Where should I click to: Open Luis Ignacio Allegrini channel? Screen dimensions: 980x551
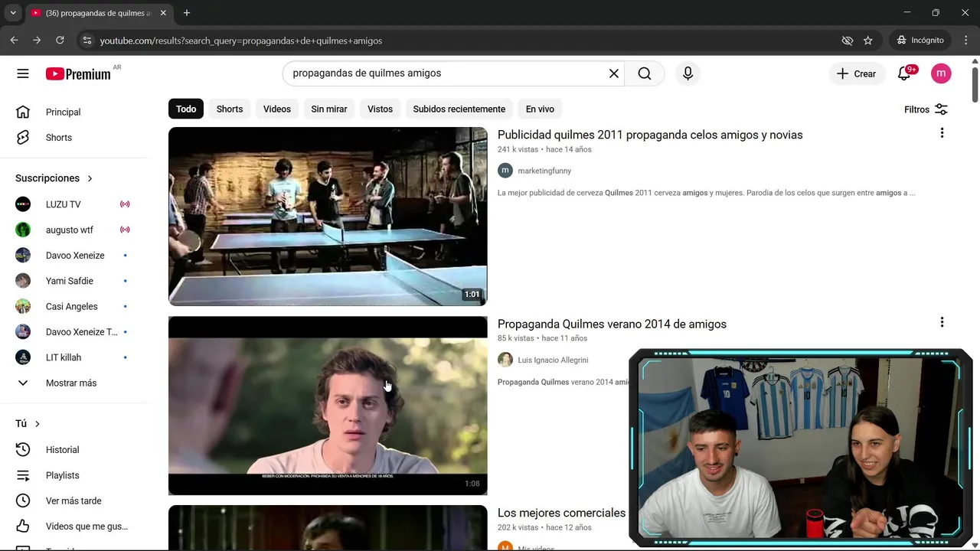point(553,360)
